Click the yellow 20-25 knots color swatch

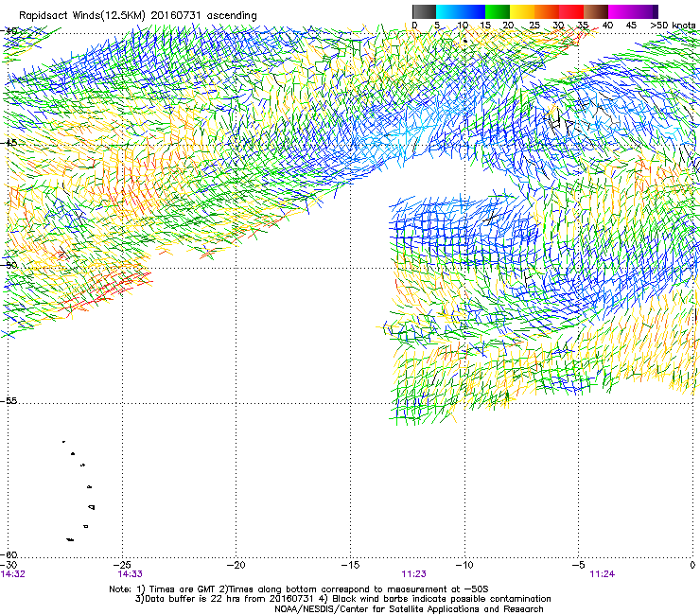(x=522, y=11)
